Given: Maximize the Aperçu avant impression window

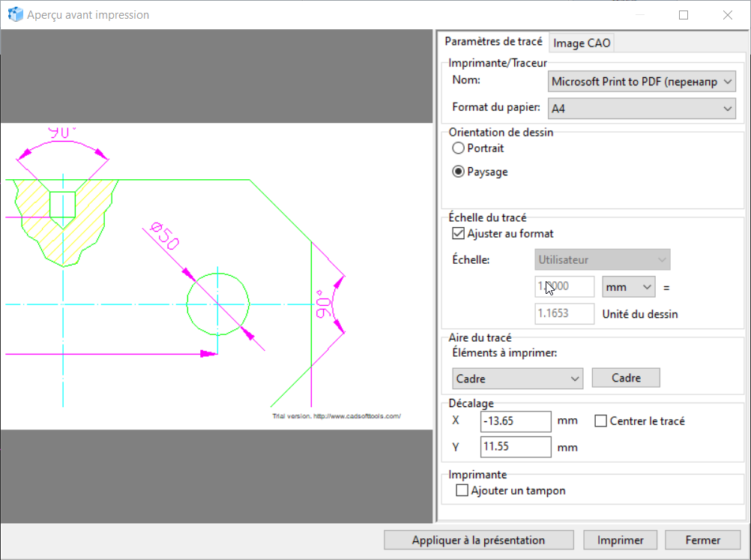Looking at the screenshot, I should click(684, 15).
